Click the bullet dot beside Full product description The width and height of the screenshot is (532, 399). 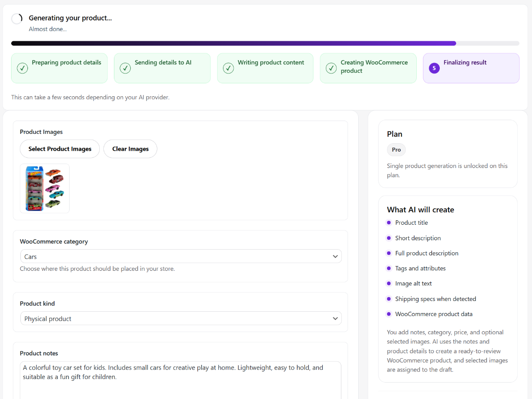tap(389, 253)
